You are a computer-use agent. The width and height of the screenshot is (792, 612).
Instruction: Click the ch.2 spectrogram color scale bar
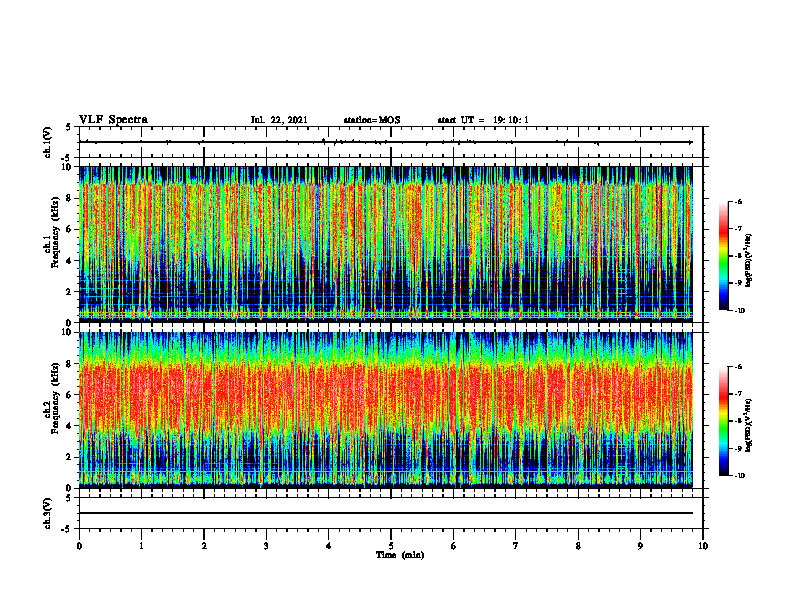pos(723,421)
